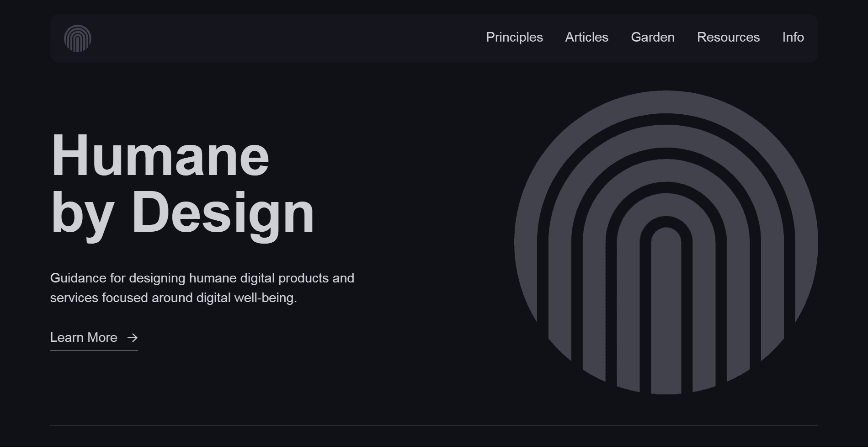Open the Principles menu item
Viewport: 868px width, 447px height.
514,37
